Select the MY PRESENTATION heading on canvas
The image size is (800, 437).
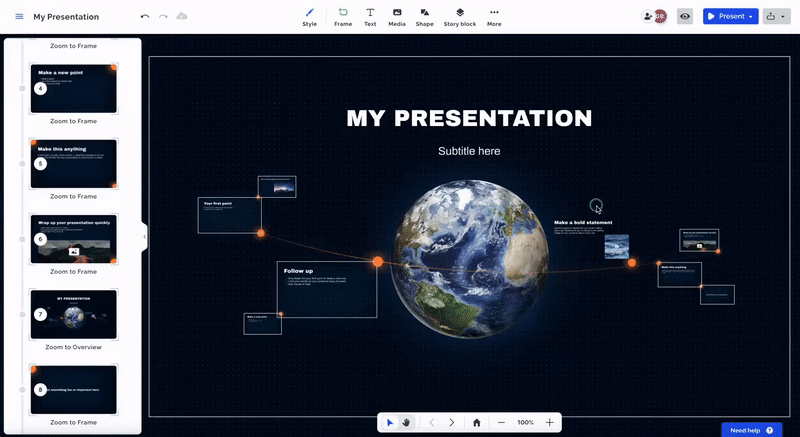tap(469, 118)
